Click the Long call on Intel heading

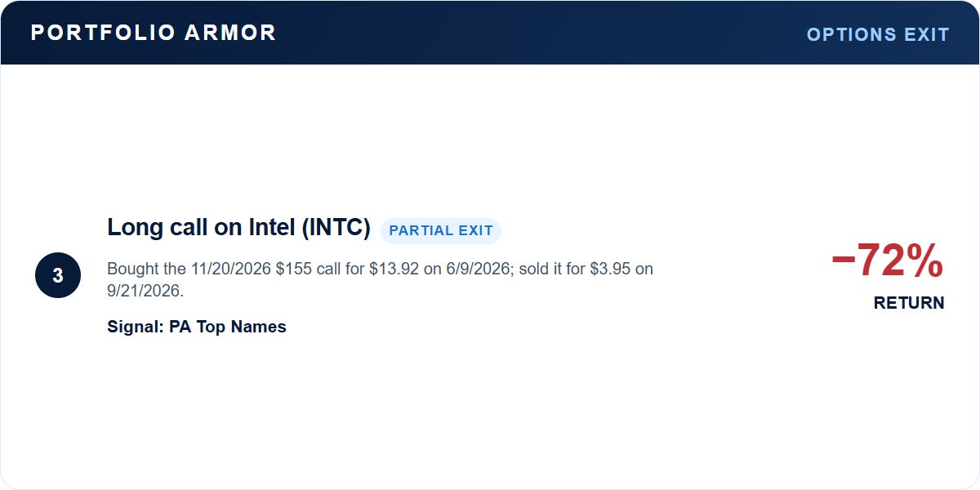coord(238,228)
